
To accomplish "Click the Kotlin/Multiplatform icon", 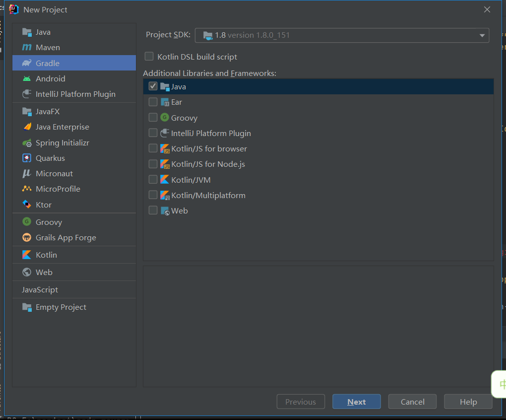I will (x=165, y=195).
